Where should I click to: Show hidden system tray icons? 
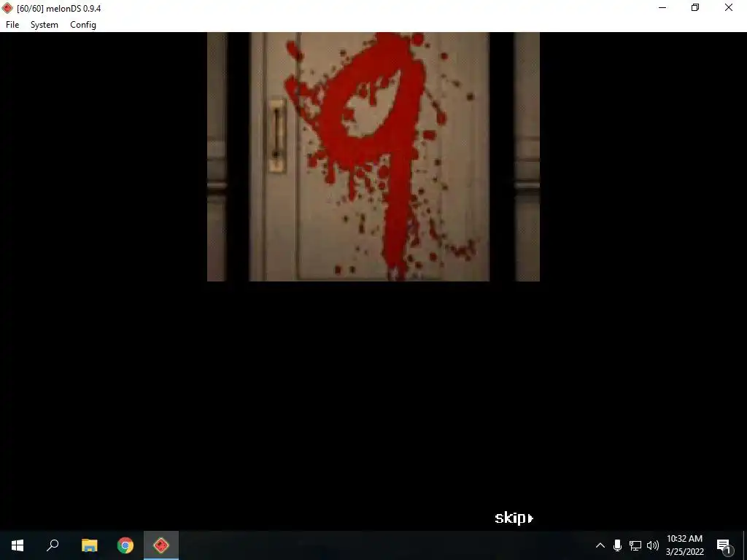pyautogui.click(x=600, y=545)
